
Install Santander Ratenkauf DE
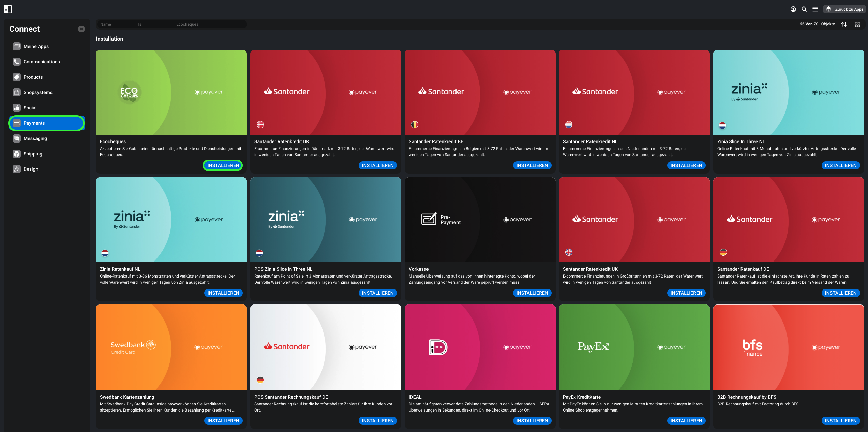(841, 293)
